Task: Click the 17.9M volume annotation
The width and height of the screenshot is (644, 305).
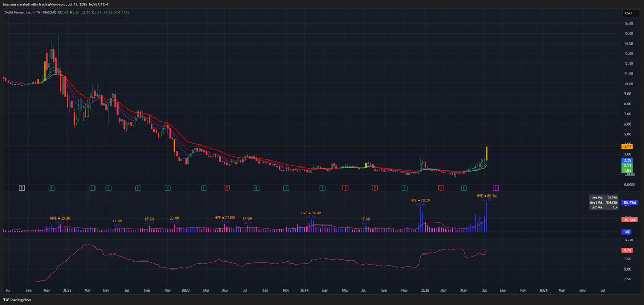Action: pos(149,219)
